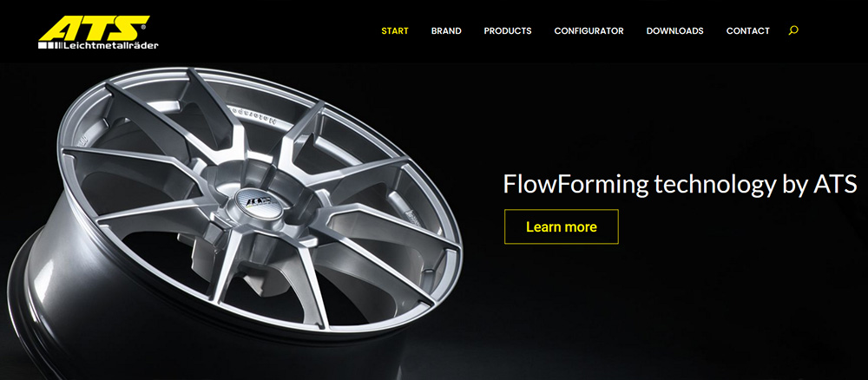The height and width of the screenshot is (380, 868).
Task: Click the Learn more button
Action: (562, 226)
